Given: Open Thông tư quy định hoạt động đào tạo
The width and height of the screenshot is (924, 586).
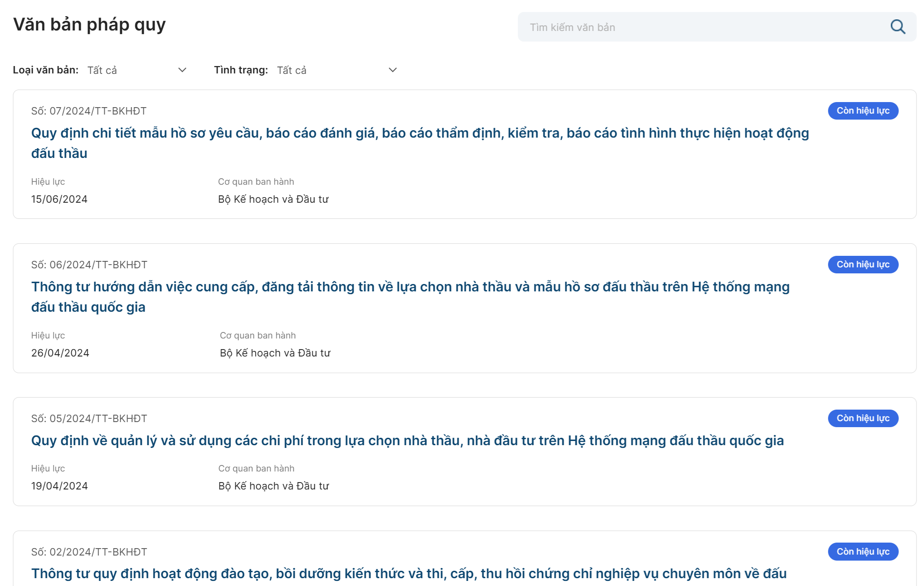Looking at the screenshot, I should pos(408,574).
